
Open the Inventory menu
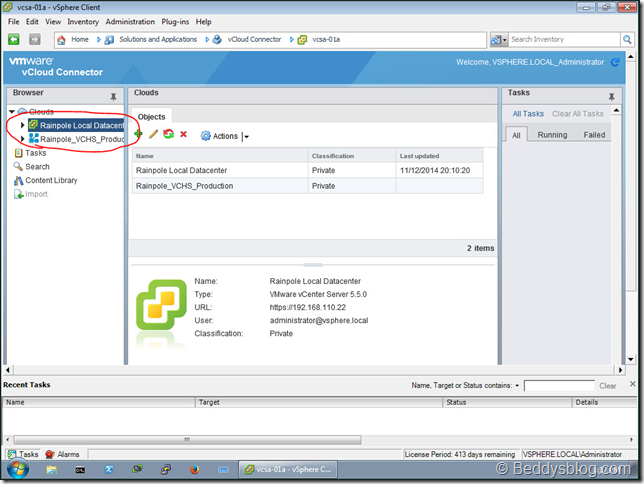coord(83,22)
